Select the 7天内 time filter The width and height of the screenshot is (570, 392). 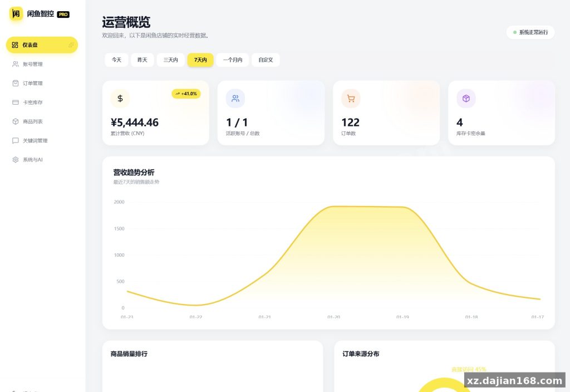coord(200,60)
